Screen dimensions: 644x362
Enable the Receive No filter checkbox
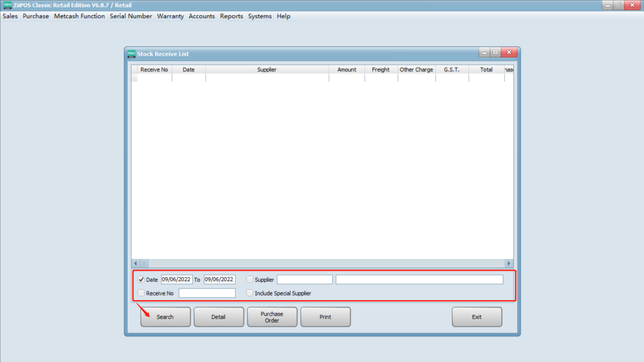pos(141,292)
